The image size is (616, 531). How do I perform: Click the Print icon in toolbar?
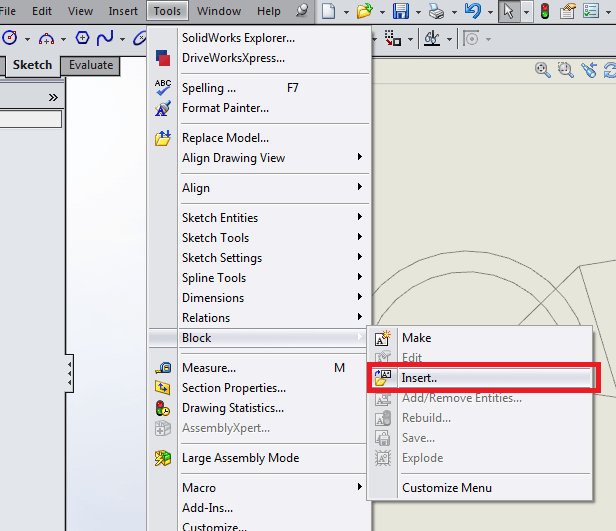click(436, 11)
